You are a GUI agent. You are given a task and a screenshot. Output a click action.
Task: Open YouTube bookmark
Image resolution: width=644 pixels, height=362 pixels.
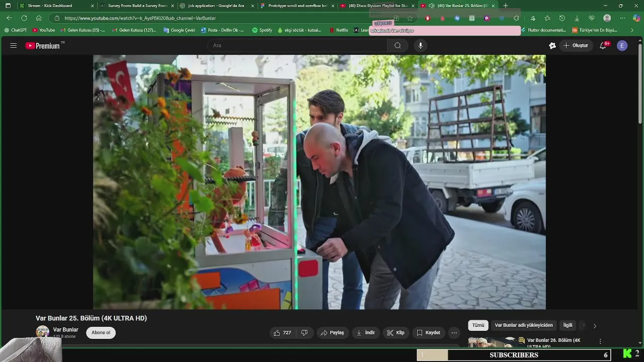click(44, 30)
